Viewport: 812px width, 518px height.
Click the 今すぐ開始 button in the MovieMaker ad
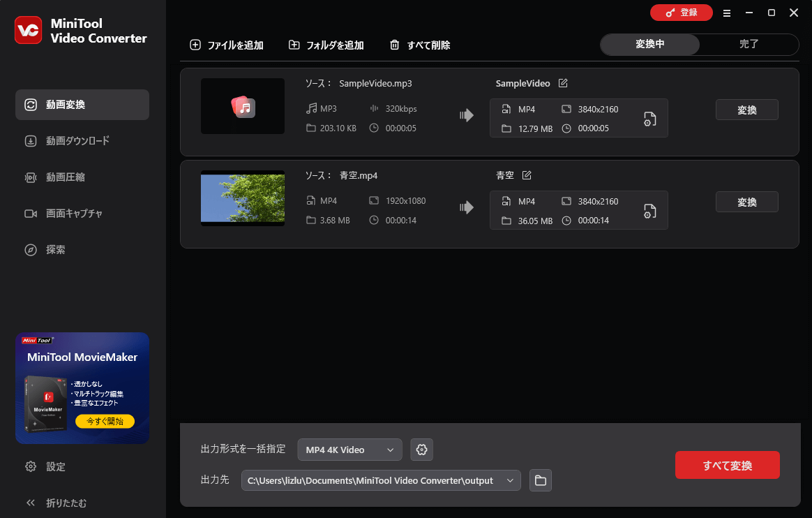[105, 421]
